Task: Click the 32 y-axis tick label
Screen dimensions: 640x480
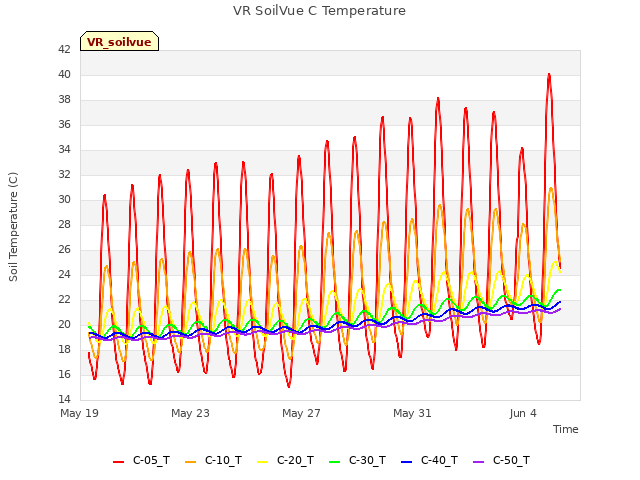Action: point(64,174)
